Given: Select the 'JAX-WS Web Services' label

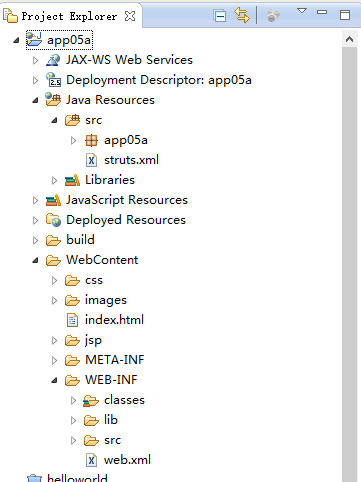Looking at the screenshot, I should [x=129, y=60].
